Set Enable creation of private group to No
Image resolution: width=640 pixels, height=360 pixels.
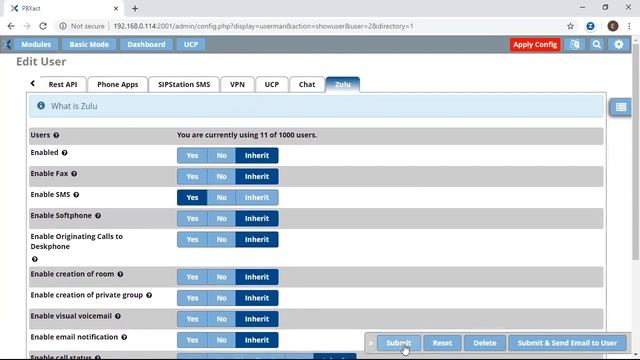click(x=221, y=298)
